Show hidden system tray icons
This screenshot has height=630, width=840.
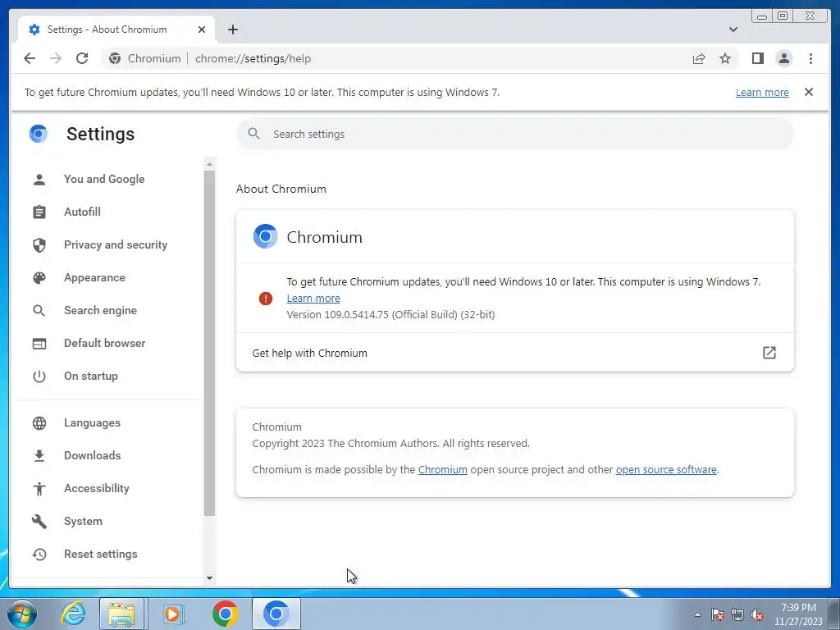click(697, 614)
